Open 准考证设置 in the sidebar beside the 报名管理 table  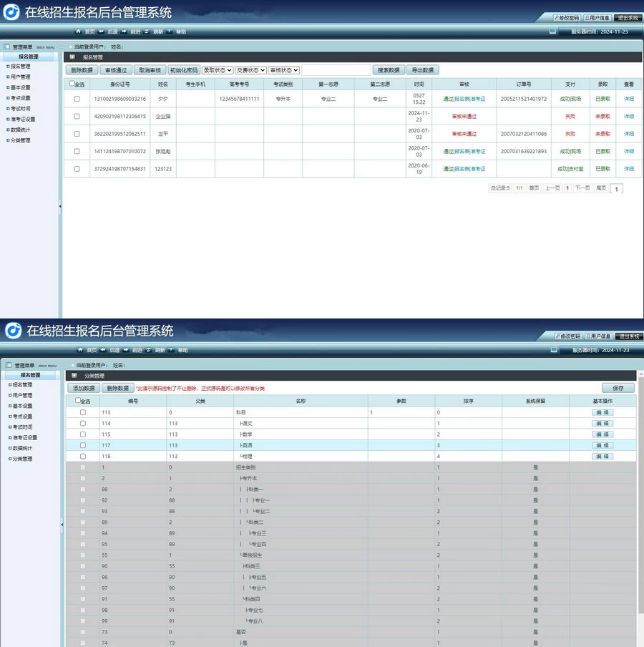click(x=23, y=119)
